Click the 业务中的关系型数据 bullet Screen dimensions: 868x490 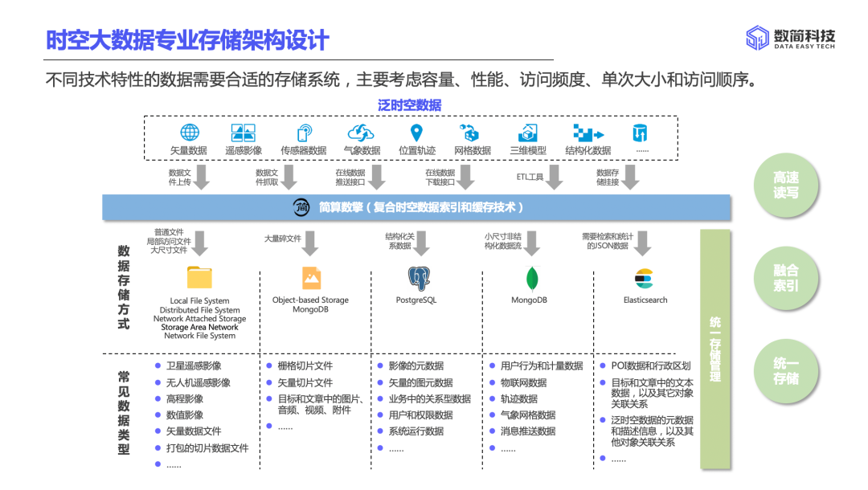click(429, 398)
